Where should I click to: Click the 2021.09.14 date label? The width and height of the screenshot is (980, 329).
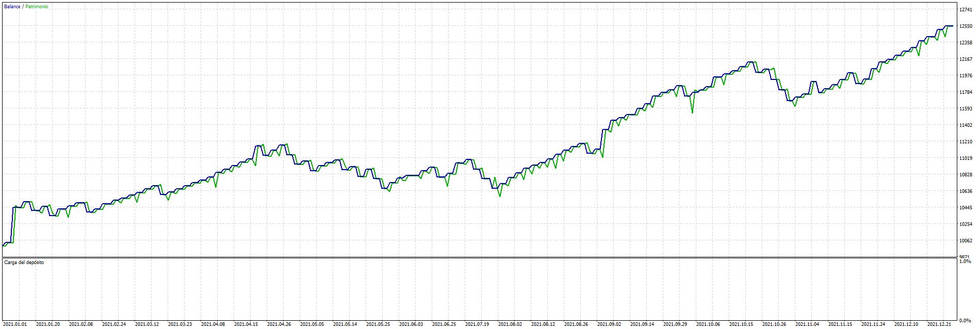[x=643, y=324]
